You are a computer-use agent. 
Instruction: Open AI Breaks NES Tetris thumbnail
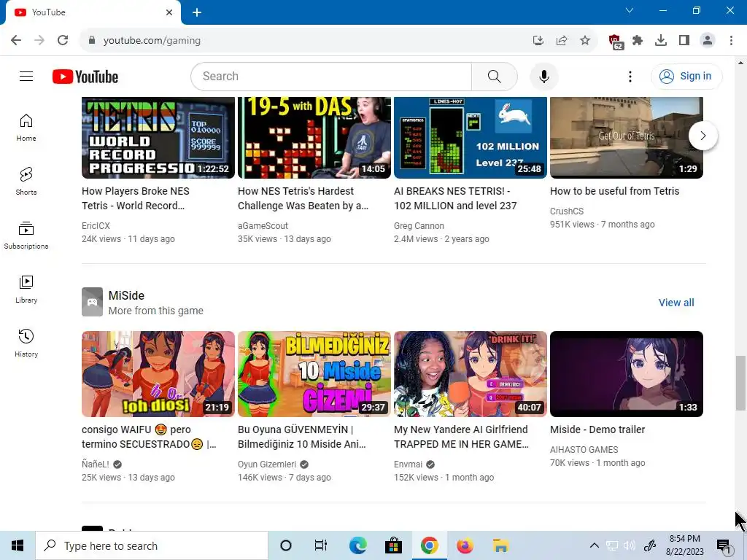pyautogui.click(x=471, y=138)
